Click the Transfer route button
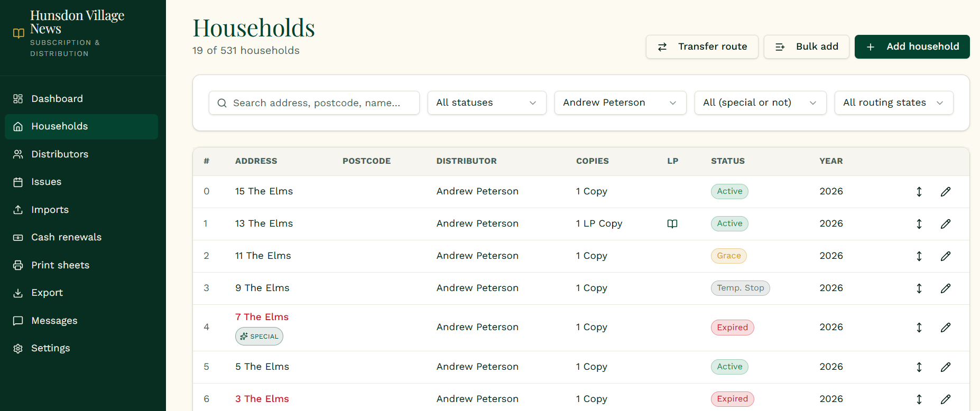Image resolution: width=980 pixels, height=411 pixels. [702, 46]
